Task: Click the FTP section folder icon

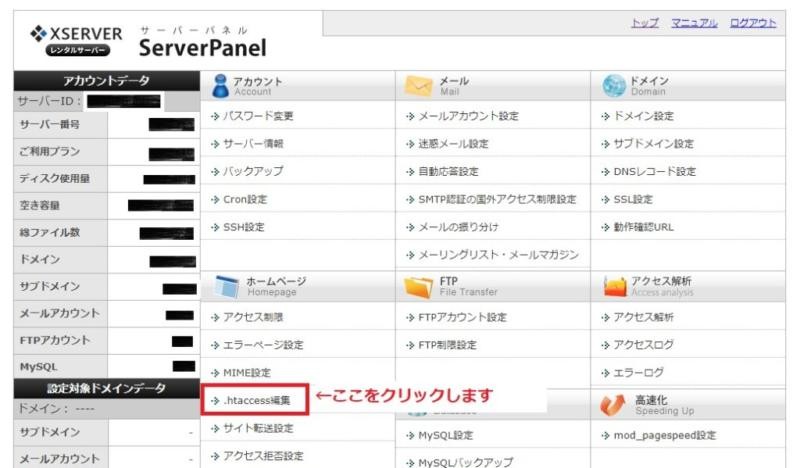Action: [x=418, y=288]
